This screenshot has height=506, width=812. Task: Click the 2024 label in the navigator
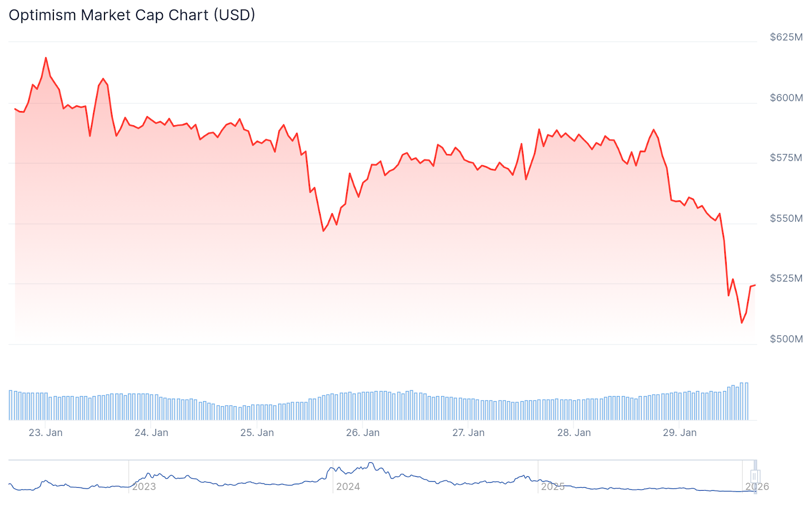pos(348,487)
